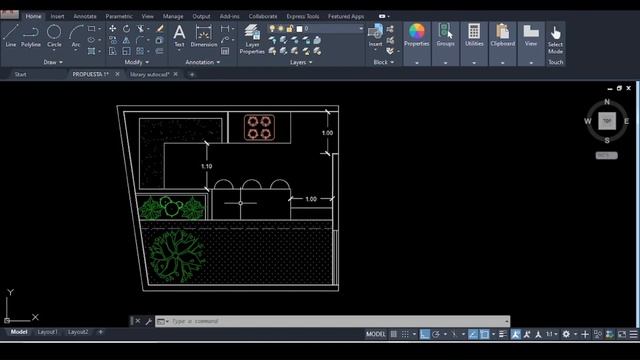Select the Hatch tool in the Draw panel
Image resolution: width=640 pixels, height=360 pixels.
pos(91,51)
